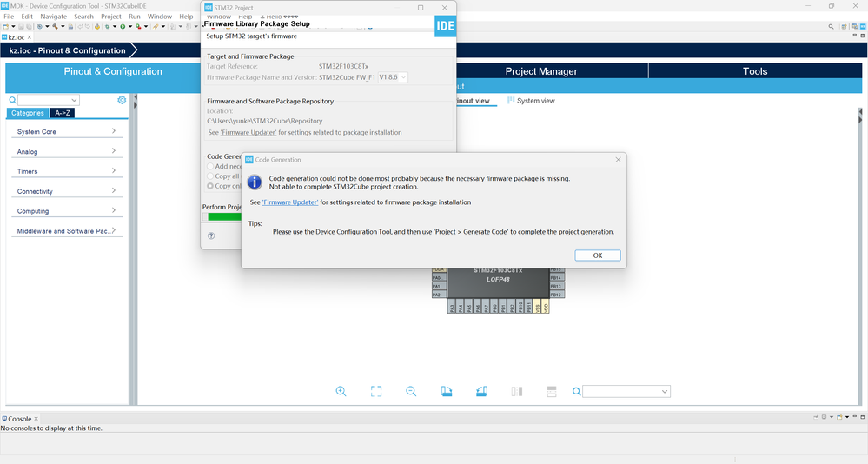Expand the Connectivity category
The height and width of the screenshot is (464, 868).
pos(66,191)
